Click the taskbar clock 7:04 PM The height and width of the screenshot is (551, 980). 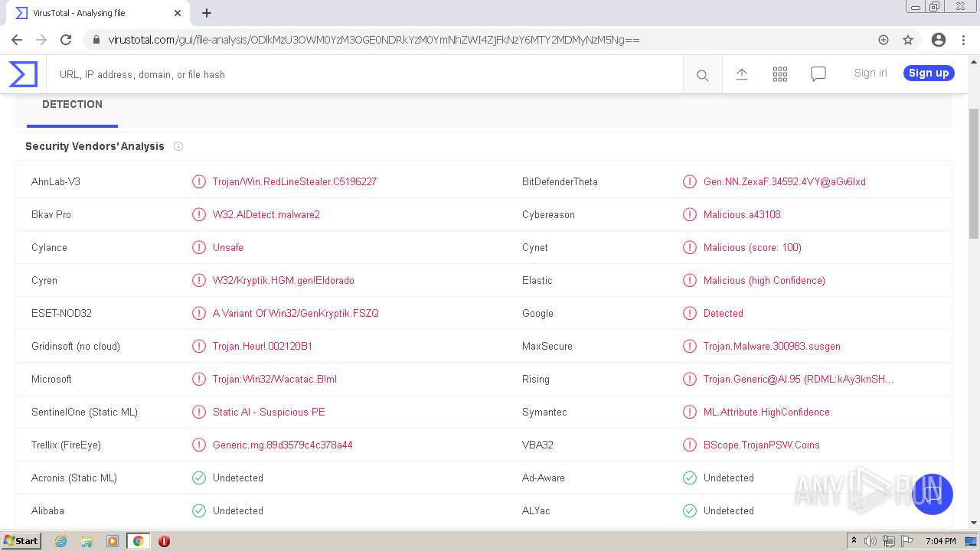[940, 541]
